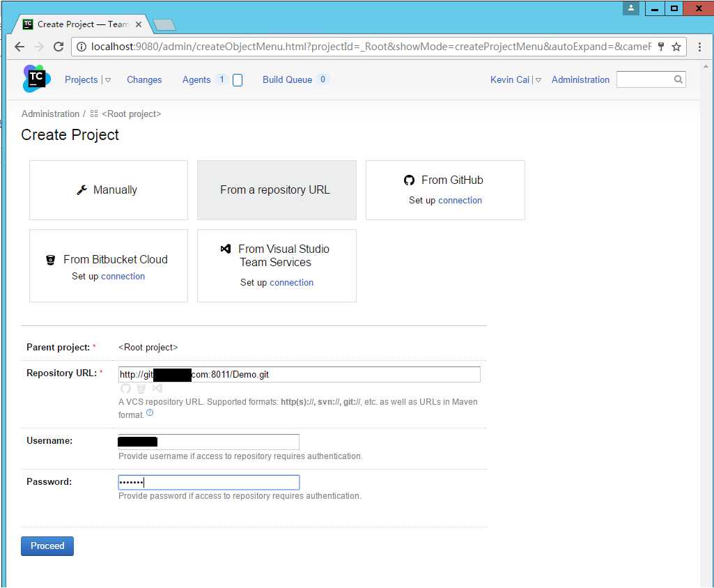Expand the Projects dropdown arrow
The height and width of the screenshot is (588, 714).
[x=108, y=79]
